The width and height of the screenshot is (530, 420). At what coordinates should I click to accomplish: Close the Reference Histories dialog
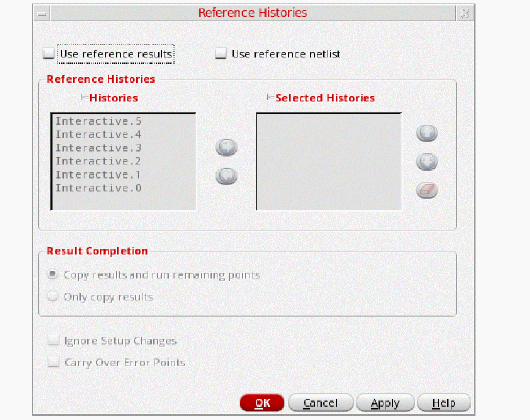[x=465, y=13]
